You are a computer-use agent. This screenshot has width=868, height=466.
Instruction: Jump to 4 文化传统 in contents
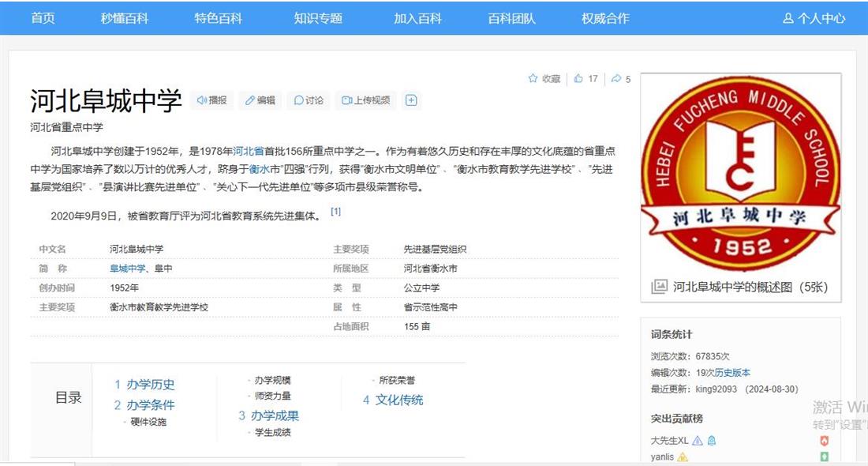(x=393, y=400)
